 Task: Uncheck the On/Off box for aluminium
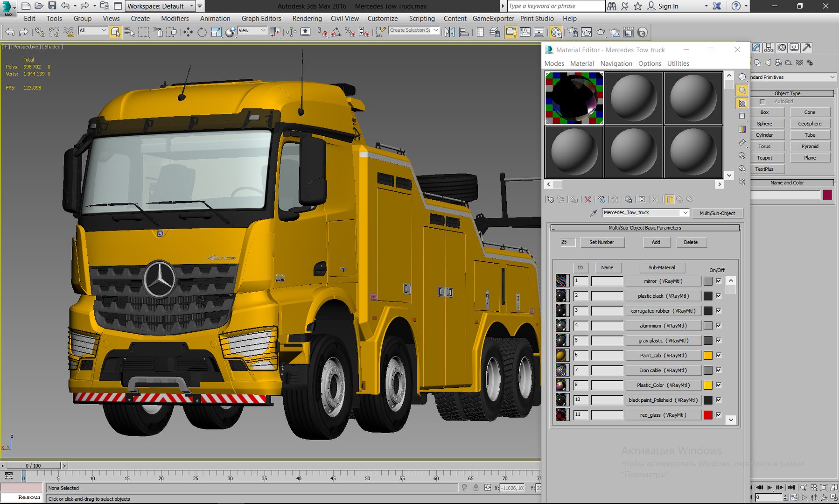tap(719, 325)
